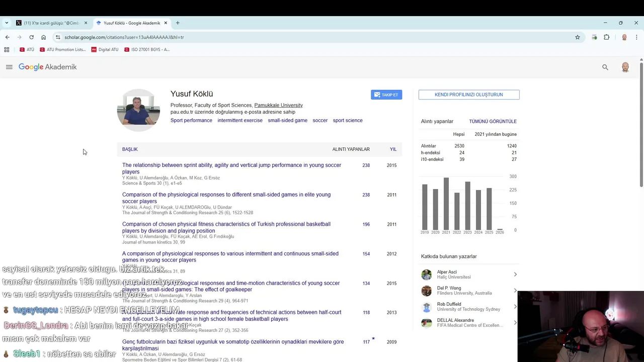Click citation count 118
This screenshot has width=644, height=362.
pyautogui.click(x=366, y=313)
